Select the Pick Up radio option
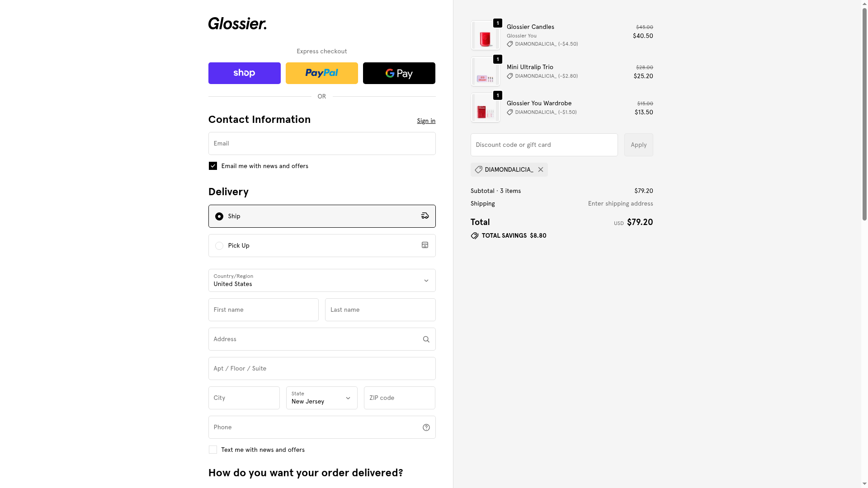The width and height of the screenshot is (868, 488). pos(219,246)
